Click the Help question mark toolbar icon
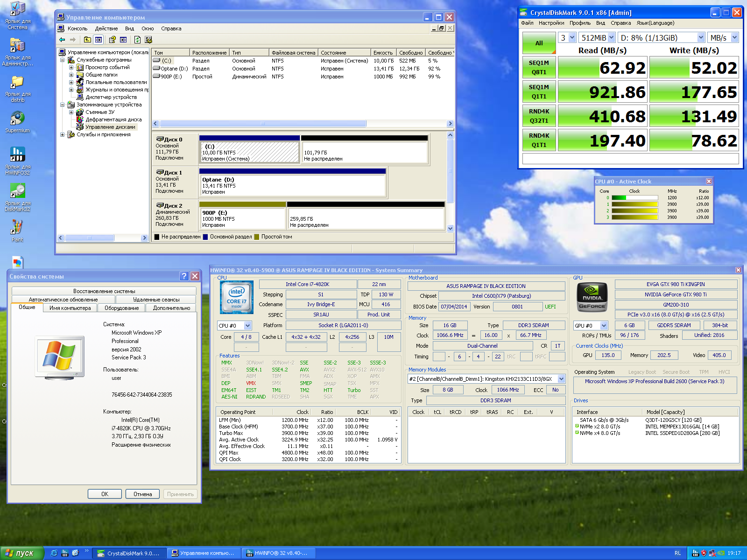Screen dimensions: 747x560 (112, 40)
